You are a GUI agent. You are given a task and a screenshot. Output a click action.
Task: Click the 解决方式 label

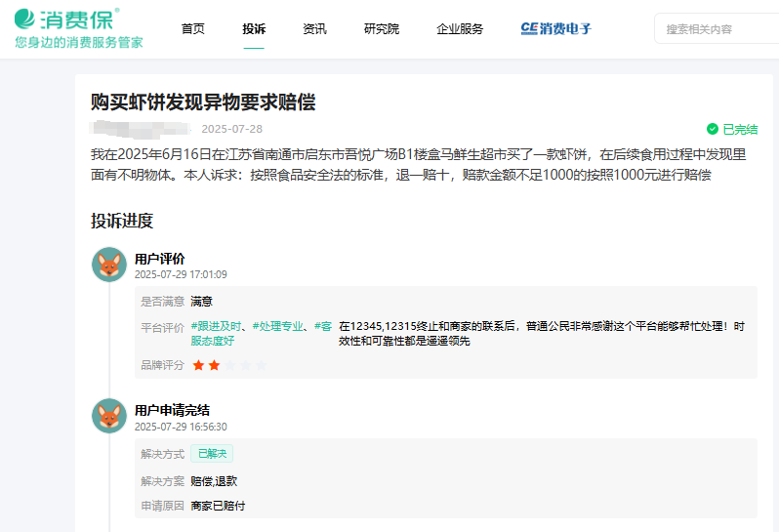pos(162,454)
